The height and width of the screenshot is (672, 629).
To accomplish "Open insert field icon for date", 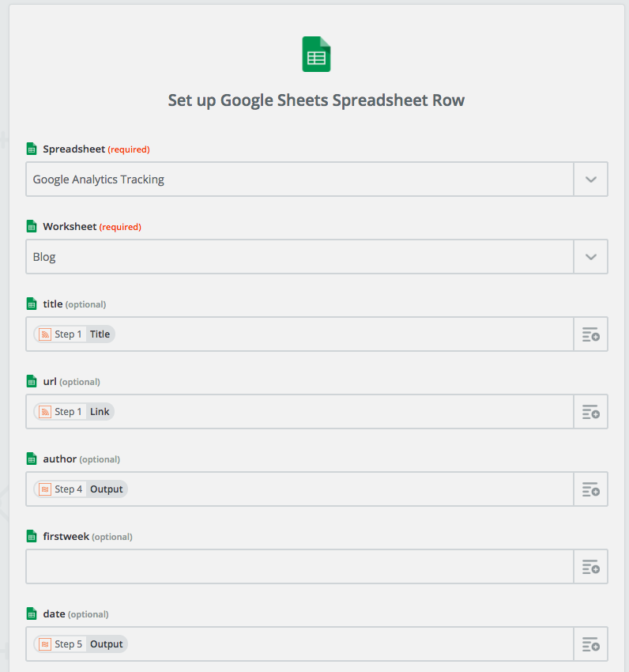I will 590,644.
